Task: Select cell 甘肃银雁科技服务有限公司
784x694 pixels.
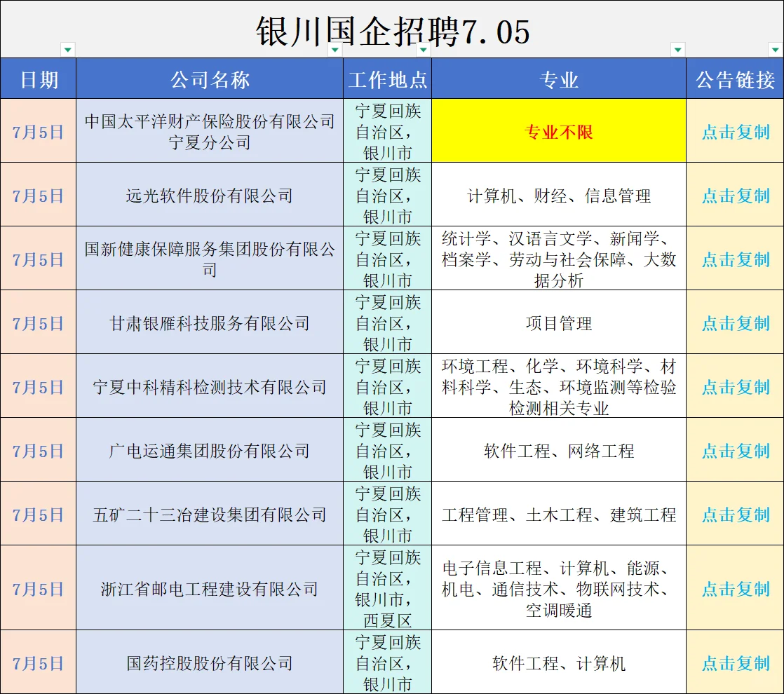Action: [210, 322]
